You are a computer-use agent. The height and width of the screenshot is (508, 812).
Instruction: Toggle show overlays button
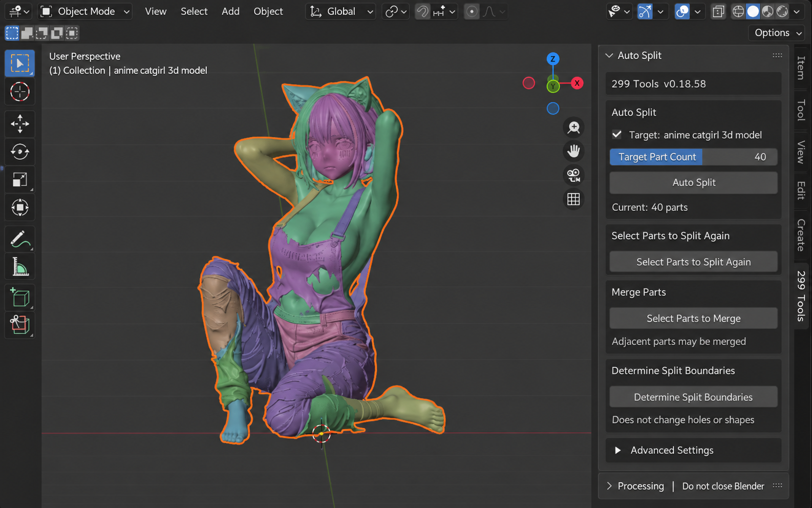click(x=682, y=11)
